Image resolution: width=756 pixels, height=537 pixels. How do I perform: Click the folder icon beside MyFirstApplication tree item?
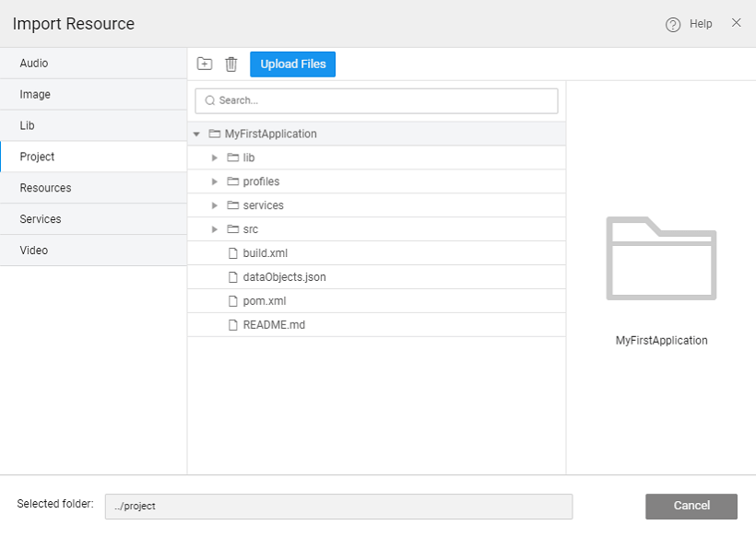(x=215, y=134)
